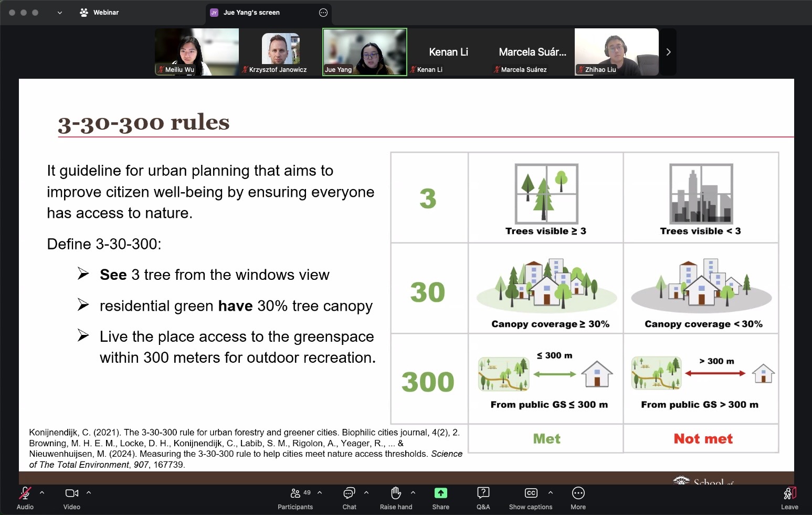
Task: Select Zhihao Liu's video thumbnail
Action: pyautogui.click(x=616, y=52)
